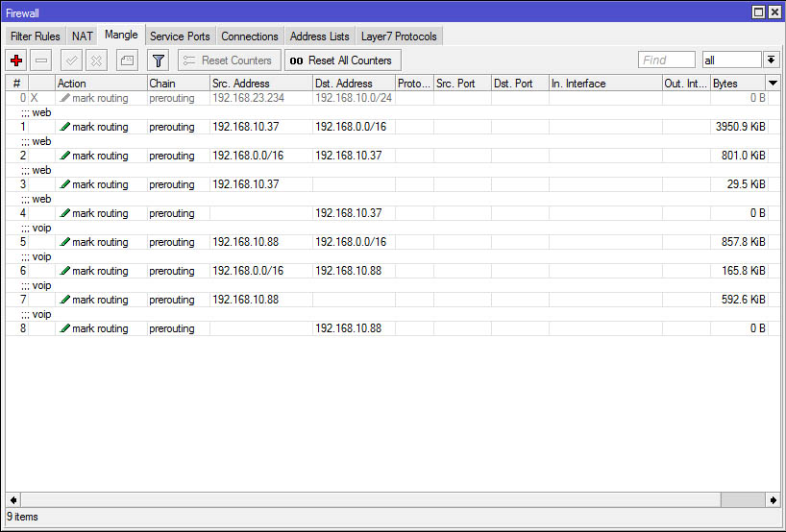The width and height of the screenshot is (786, 532).
Task: Sort by the Dst. Address column header
Action: point(354,84)
